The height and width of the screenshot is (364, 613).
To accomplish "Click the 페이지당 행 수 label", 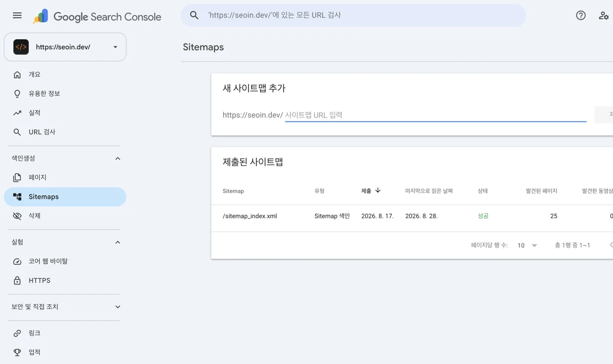I will point(489,246).
